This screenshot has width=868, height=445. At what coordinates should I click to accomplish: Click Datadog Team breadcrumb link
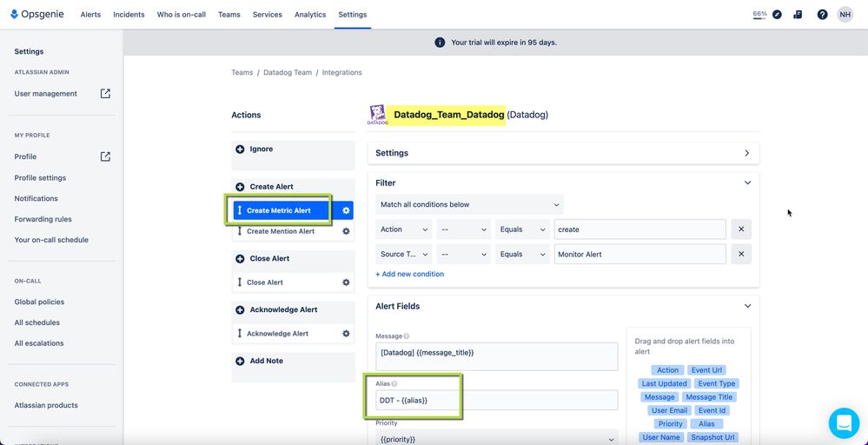[x=288, y=72]
